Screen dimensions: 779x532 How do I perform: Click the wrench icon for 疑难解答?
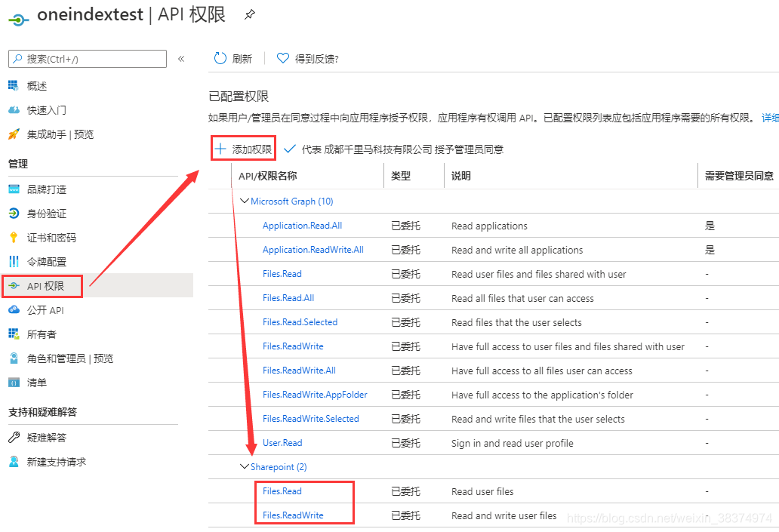14,437
